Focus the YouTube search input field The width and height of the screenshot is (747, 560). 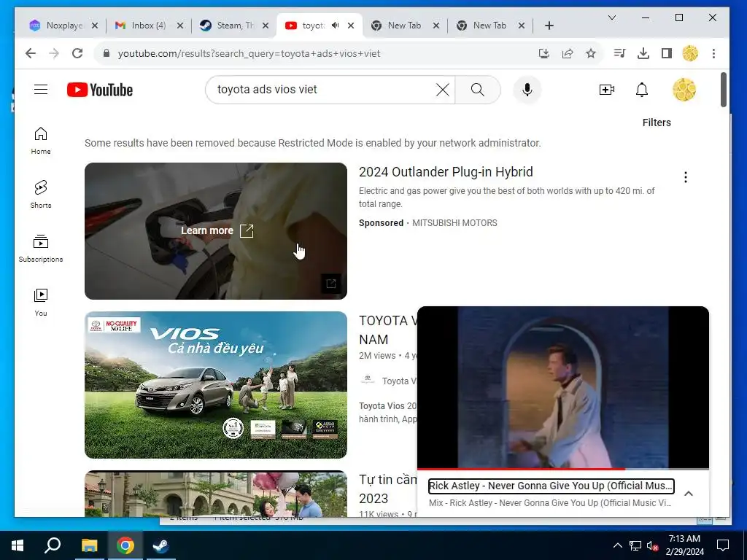click(x=324, y=90)
